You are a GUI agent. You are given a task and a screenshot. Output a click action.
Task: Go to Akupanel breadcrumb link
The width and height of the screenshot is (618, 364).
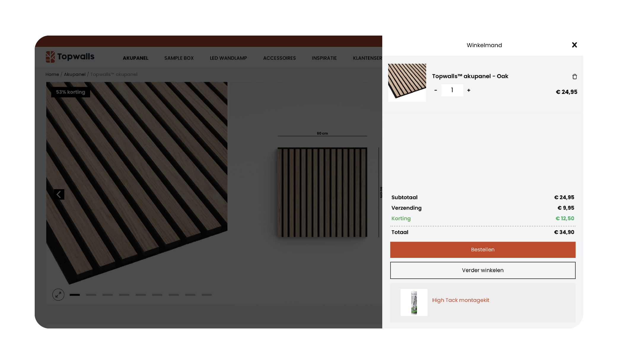click(x=75, y=74)
